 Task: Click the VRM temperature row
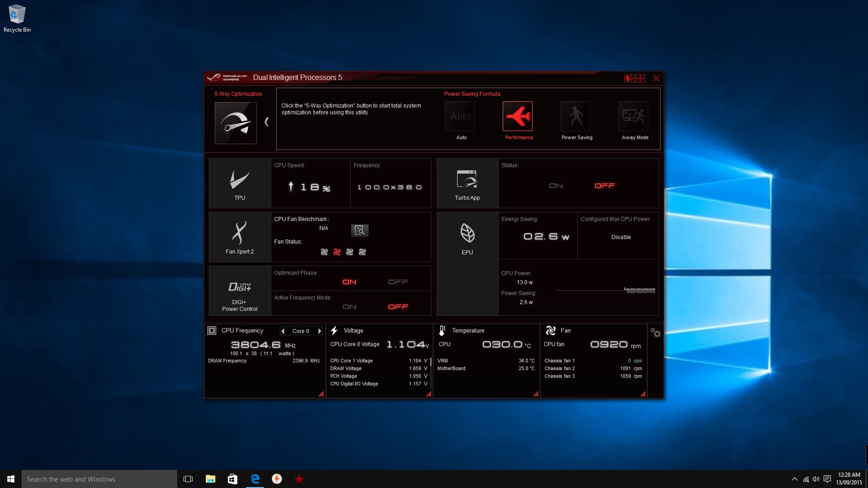486,361
